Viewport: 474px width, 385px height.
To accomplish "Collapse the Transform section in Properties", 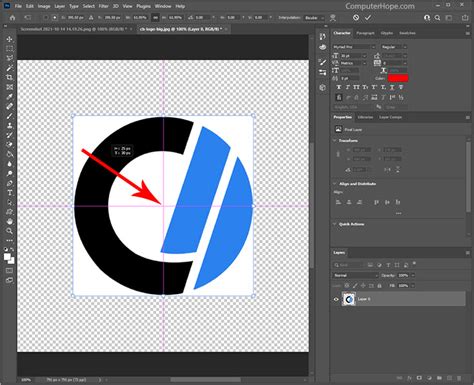I will tap(335, 141).
